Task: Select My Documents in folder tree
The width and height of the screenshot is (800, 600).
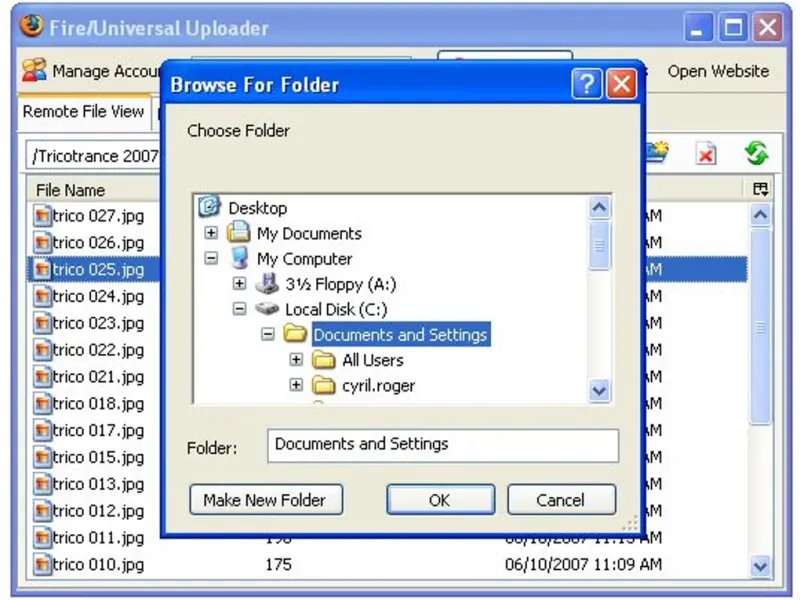Action: point(309,234)
